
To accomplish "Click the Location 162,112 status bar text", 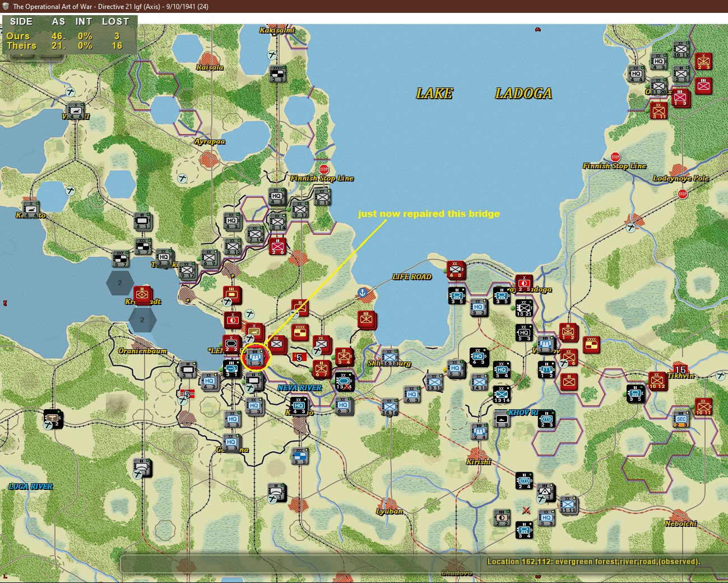I will (593, 562).
